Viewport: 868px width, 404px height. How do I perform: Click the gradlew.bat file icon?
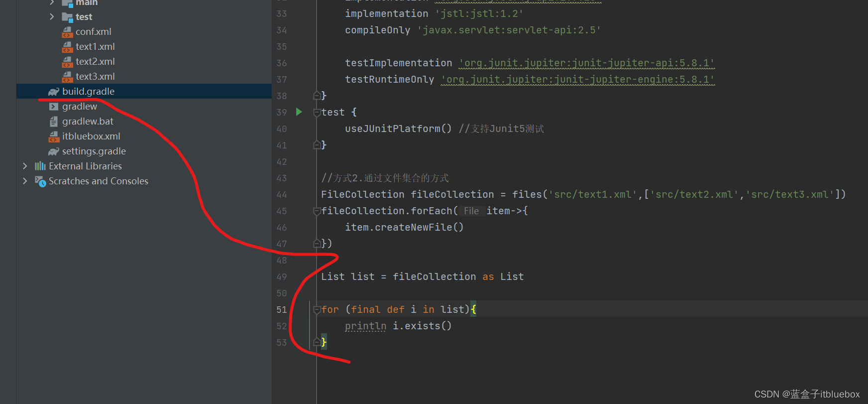click(x=54, y=122)
